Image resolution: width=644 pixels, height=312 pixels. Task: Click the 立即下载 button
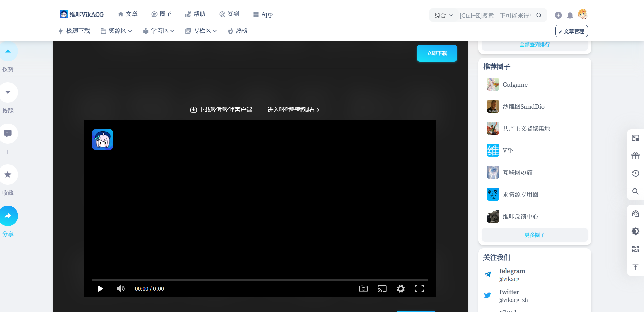437,53
